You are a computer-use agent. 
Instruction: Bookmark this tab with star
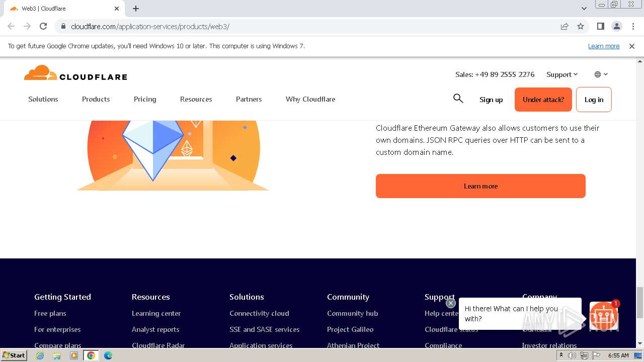click(581, 26)
